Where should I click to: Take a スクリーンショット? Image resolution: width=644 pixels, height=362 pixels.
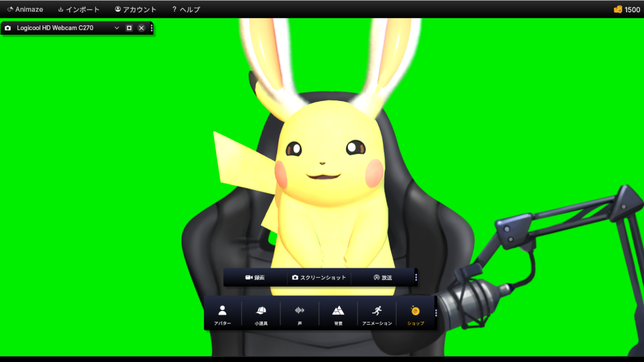tap(319, 278)
